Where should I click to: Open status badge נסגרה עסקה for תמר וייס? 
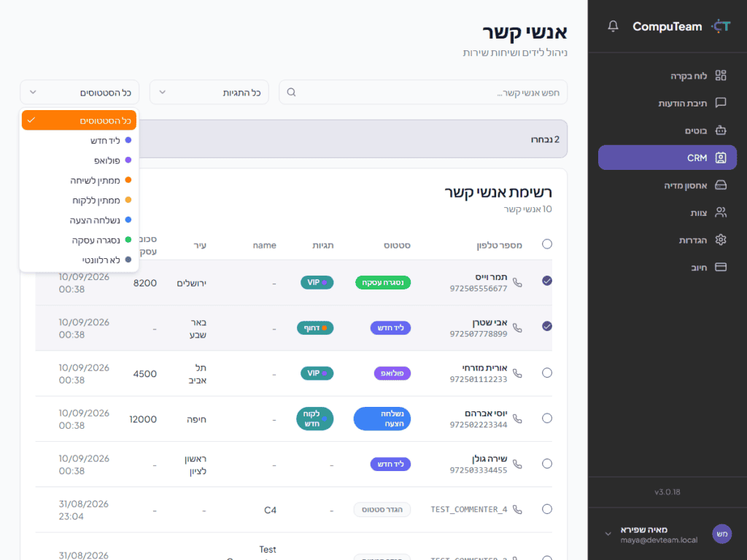click(383, 283)
